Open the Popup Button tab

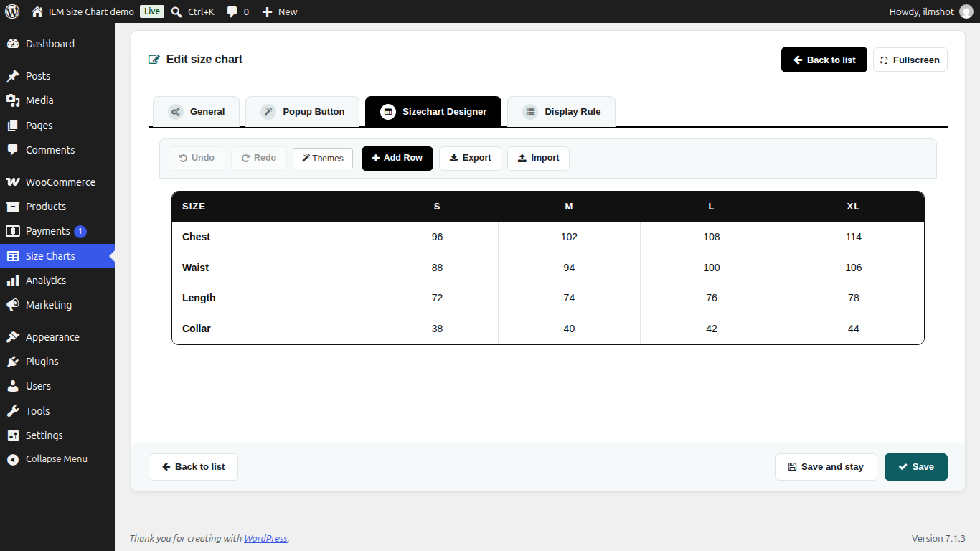(302, 112)
